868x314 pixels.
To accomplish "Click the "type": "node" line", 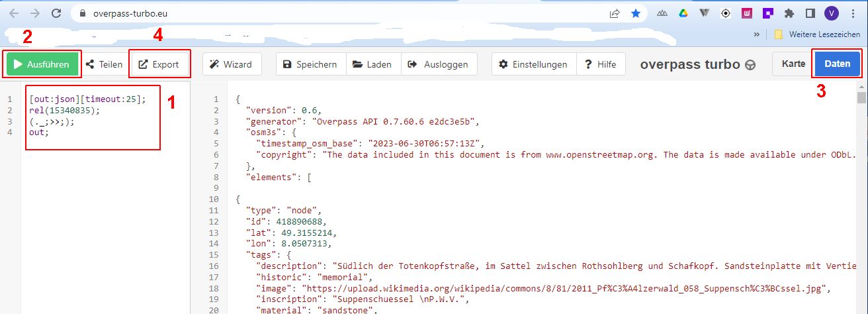I will 283,210.
